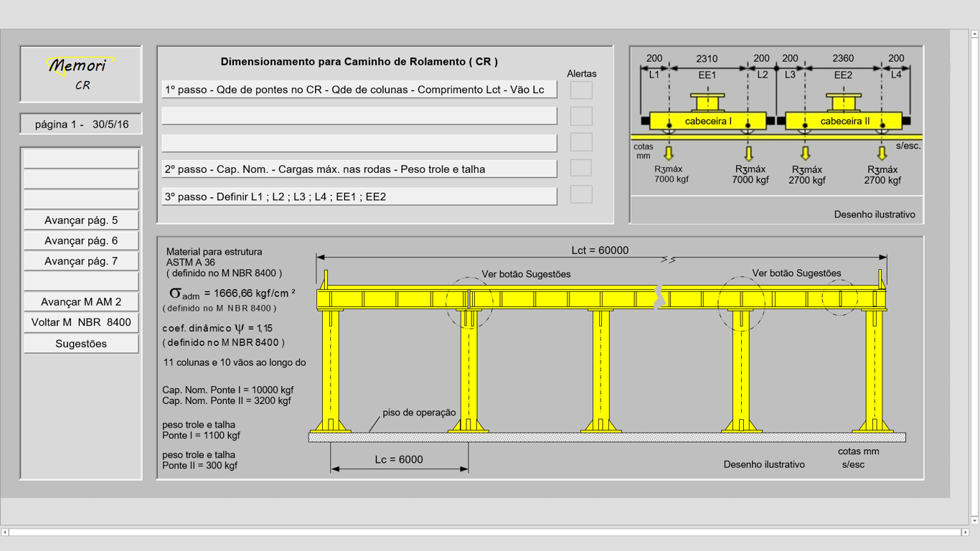The image size is (980, 551).
Task: Click the cabeceira I box in diagram
Action: tap(708, 121)
